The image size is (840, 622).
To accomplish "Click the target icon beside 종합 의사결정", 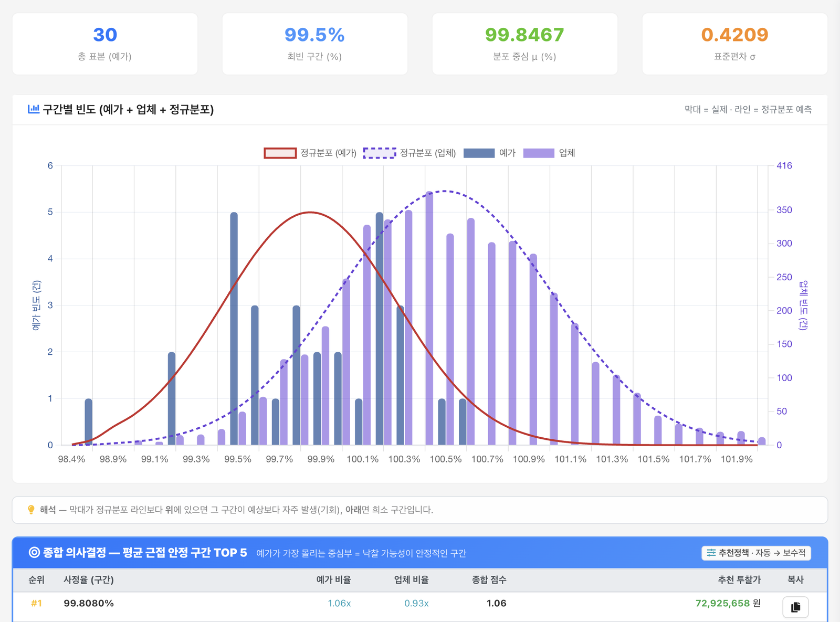I will pos(34,552).
